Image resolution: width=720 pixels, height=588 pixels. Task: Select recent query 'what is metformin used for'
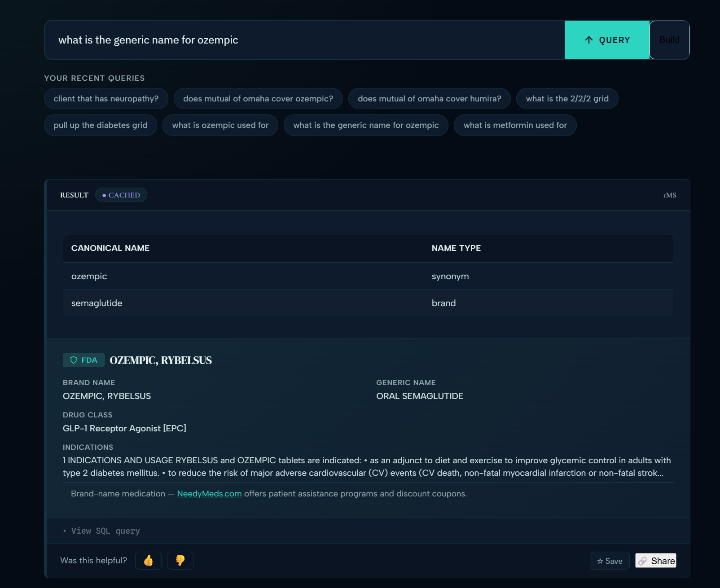[515, 125]
